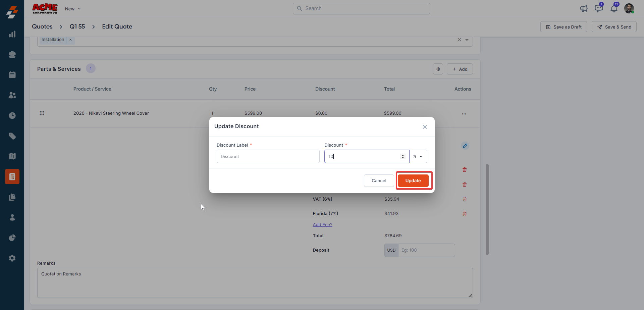Screen dimensions: 644x310
Task: Open the percent unit dropdown for discount
Action: tap(418, 156)
